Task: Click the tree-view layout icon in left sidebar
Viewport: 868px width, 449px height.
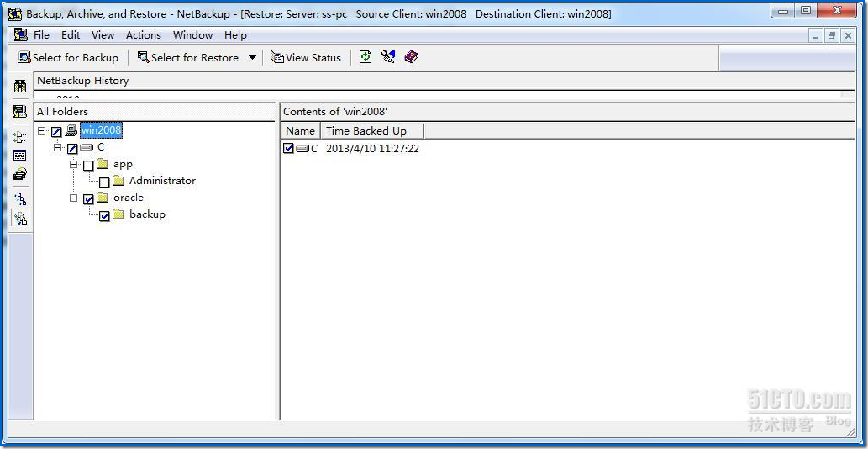Action: tap(20, 137)
